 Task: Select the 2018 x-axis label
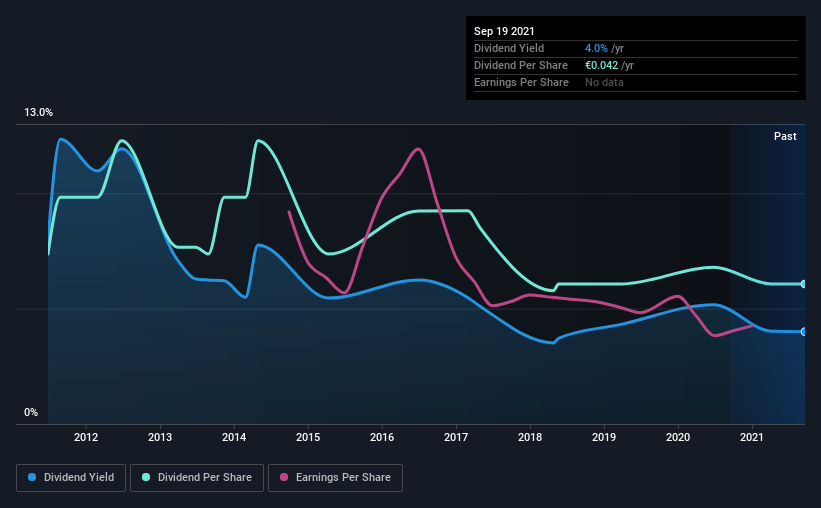[x=530, y=437]
